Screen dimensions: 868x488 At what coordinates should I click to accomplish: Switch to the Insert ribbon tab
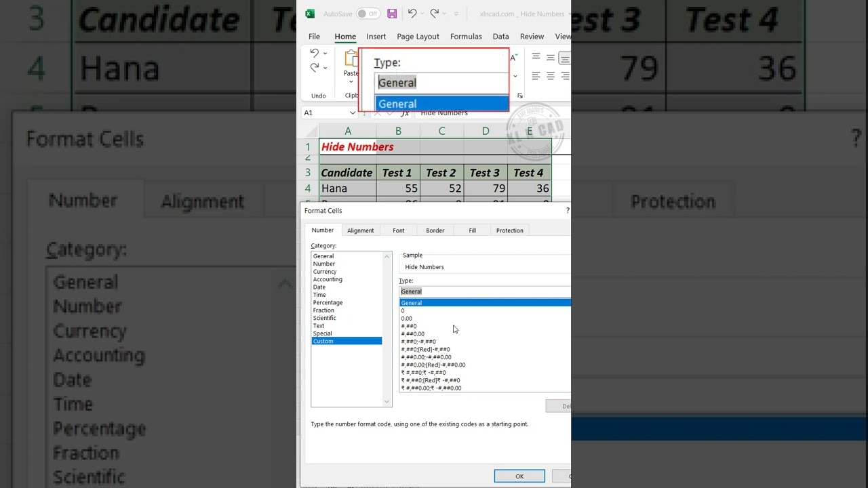point(376,37)
